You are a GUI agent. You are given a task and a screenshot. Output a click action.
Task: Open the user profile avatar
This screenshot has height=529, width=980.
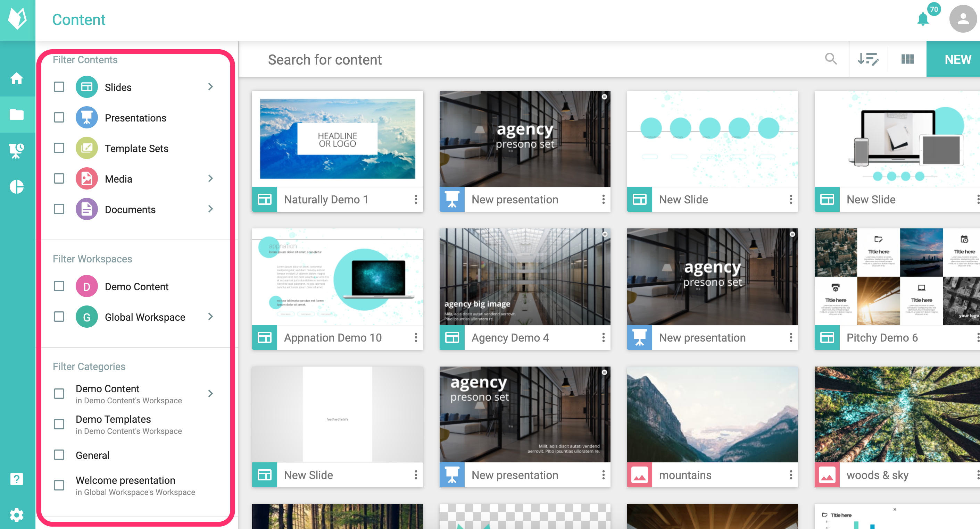click(963, 19)
